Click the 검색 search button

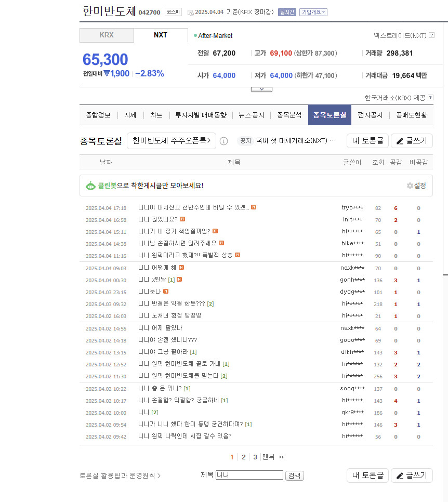(295, 475)
